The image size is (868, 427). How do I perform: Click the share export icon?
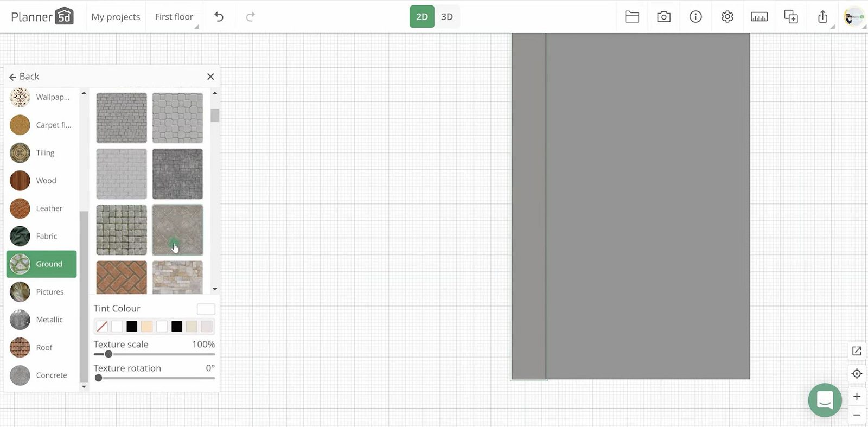[x=822, y=17]
